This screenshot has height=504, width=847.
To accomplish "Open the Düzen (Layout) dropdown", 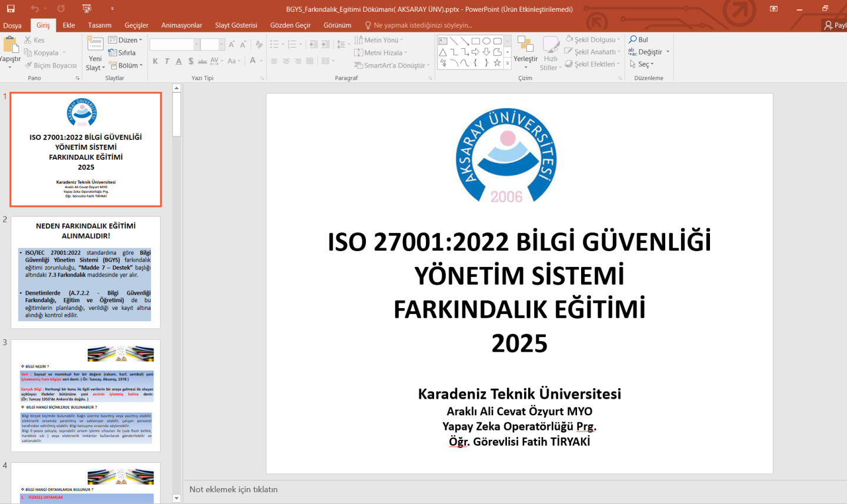I will pos(126,40).
